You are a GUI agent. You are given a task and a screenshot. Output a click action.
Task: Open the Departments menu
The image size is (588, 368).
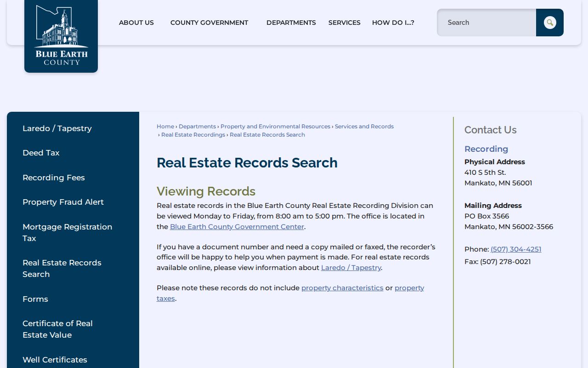(x=291, y=23)
